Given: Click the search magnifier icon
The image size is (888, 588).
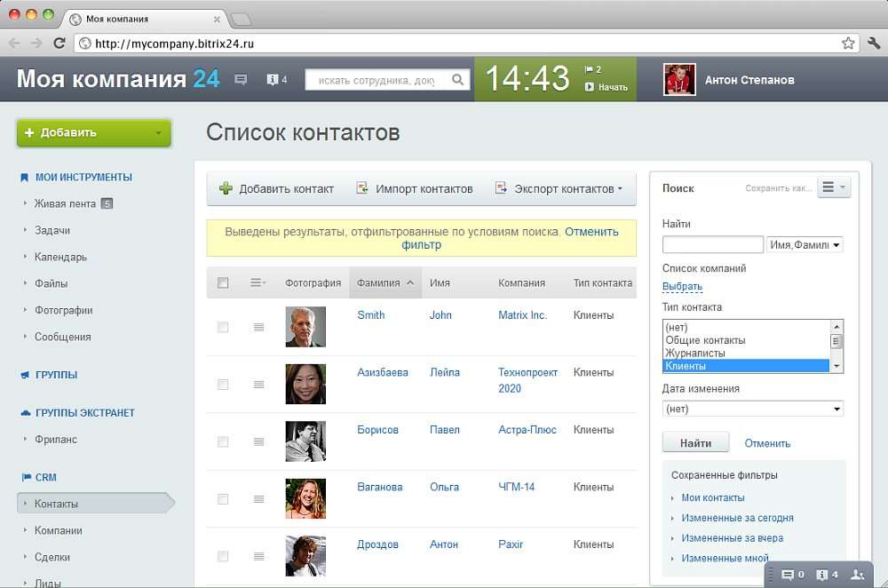Looking at the screenshot, I should tap(457, 80).
